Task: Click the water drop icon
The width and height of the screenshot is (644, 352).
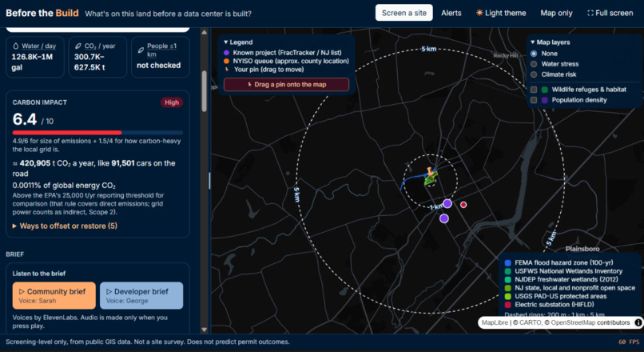Action: pos(16,46)
